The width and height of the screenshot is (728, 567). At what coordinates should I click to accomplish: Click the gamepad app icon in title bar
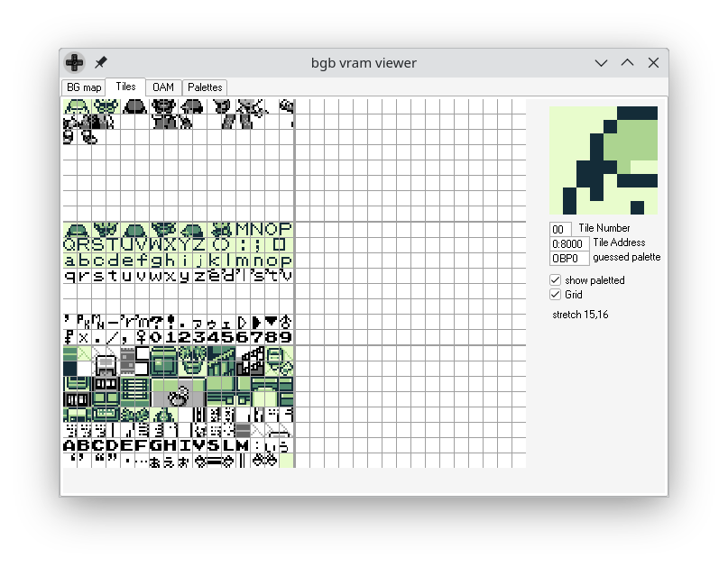74,63
